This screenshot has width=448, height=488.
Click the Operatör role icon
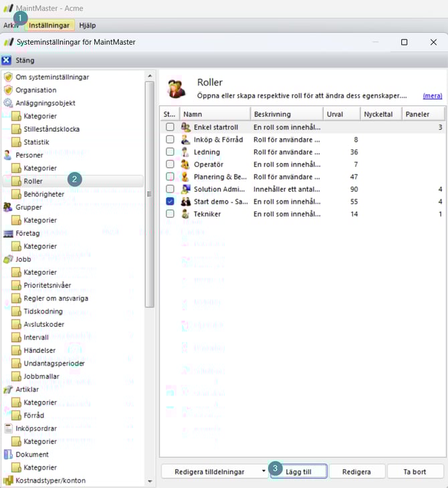pos(185,164)
